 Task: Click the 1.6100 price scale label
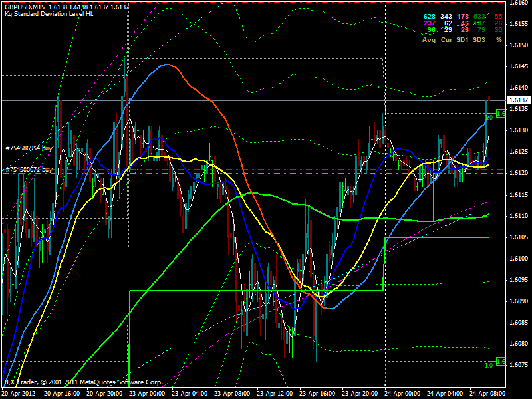519,259
